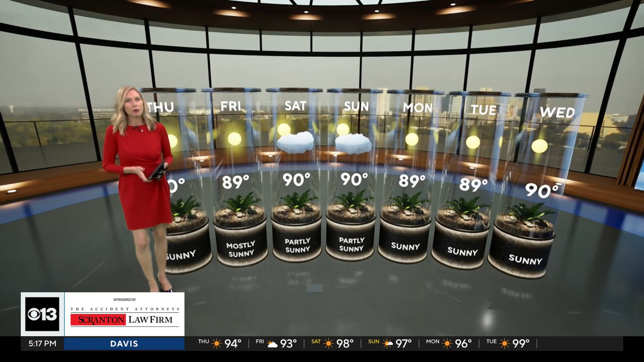Click the sun orb in the WED tube

(x=539, y=146)
